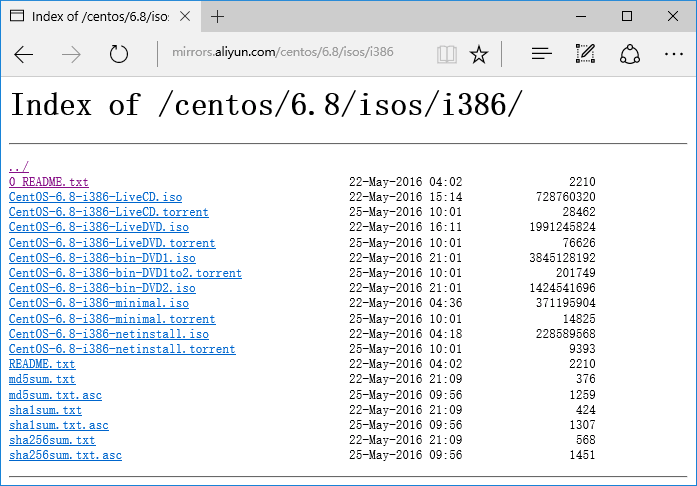The image size is (697, 486).
Task: Click file size 1451
Action: click(x=582, y=455)
